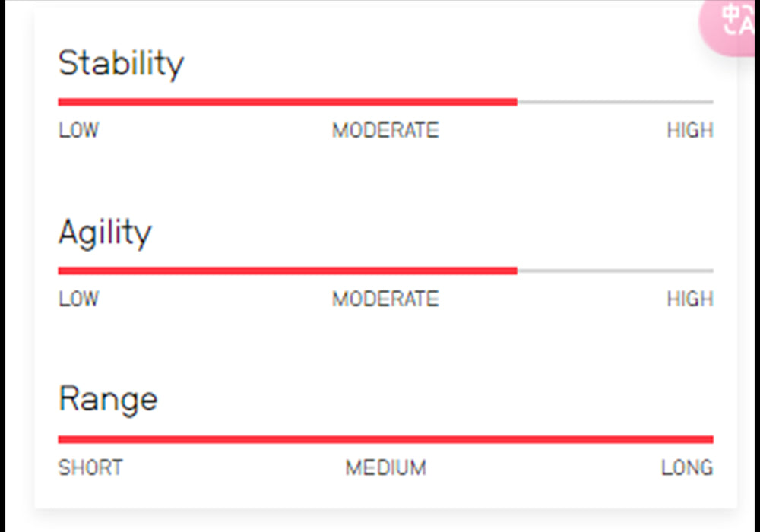
Task: Click the red end of Stability bar
Action: 514,102
